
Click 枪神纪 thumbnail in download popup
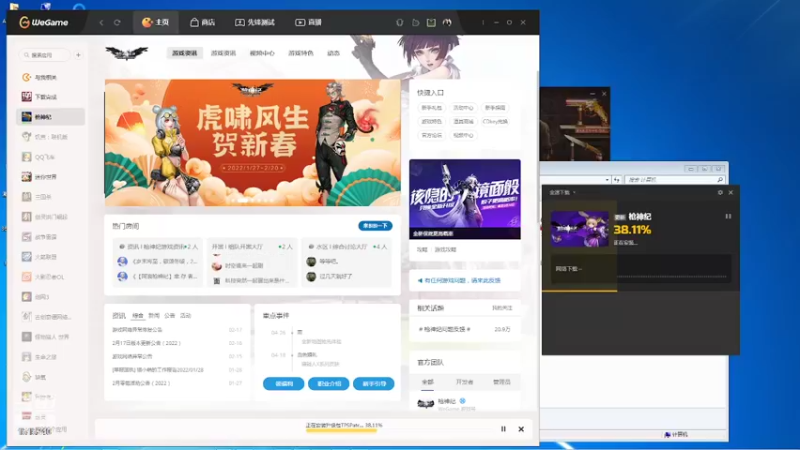coord(580,229)
